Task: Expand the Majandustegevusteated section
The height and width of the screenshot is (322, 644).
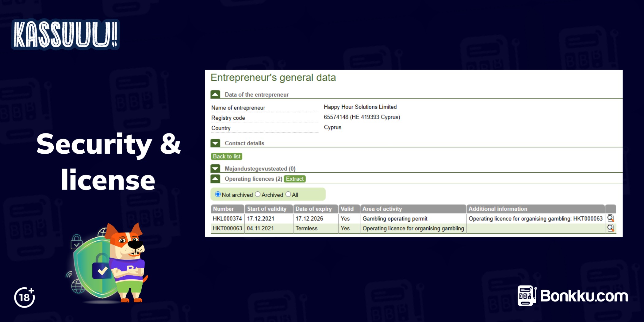Action: point(215,168)
